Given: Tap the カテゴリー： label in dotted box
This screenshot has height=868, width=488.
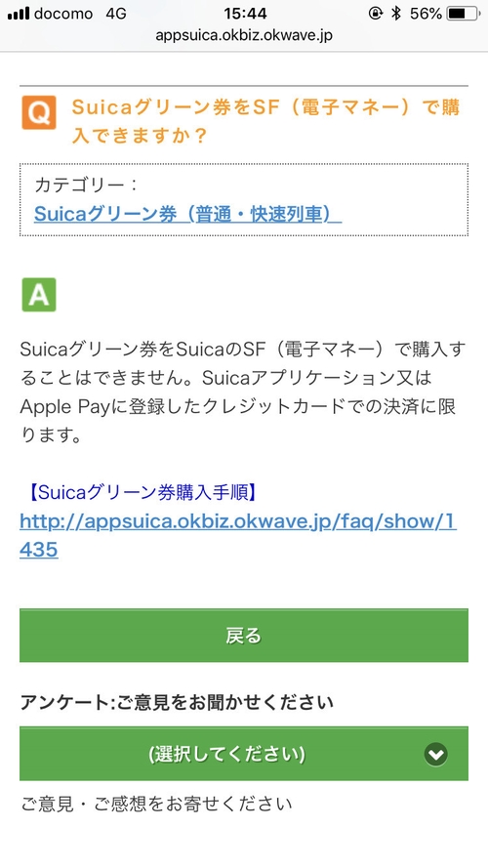Looking at the screenshot, I should tap(86, 186).
